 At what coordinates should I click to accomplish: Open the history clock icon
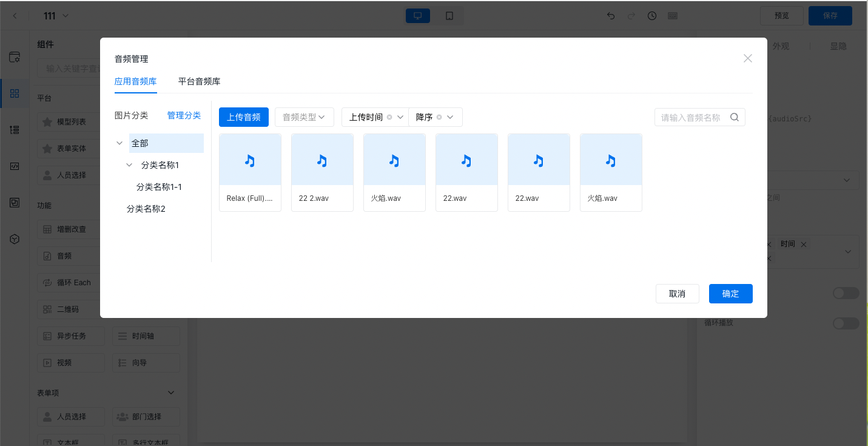click(x=651, y=16)
